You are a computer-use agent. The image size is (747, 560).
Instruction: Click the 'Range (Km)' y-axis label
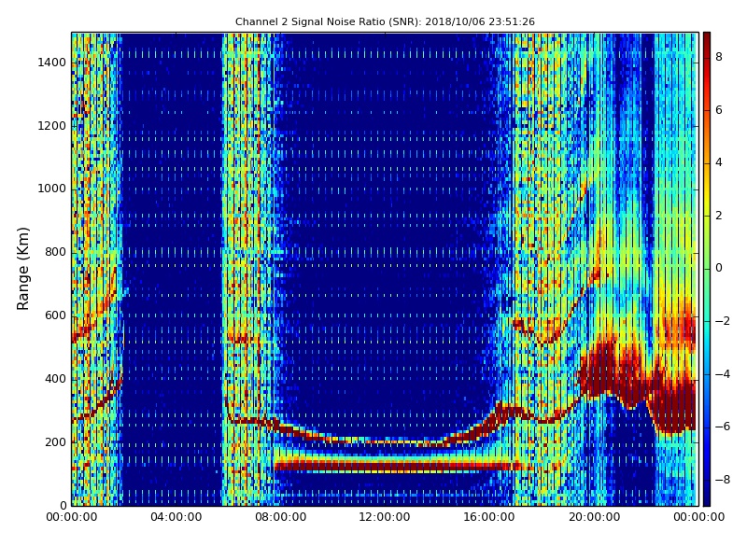22,269
